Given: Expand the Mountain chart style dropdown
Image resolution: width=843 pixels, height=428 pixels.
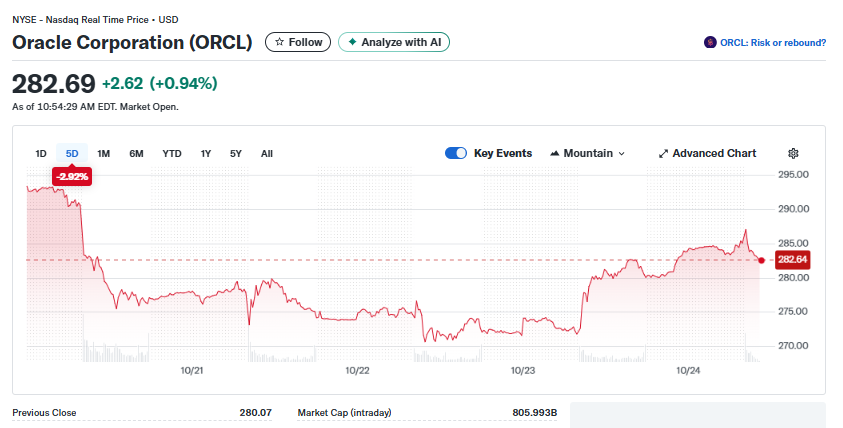Looking at the screenshot, I should [621, 154].
